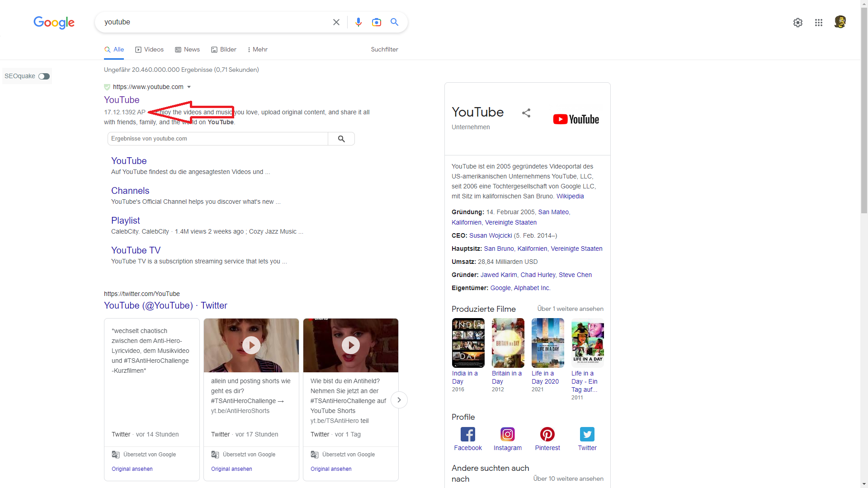868x488 pixels.
Task: Click the green shield icon beside youtube.com
Action: [x=107, y=87]
